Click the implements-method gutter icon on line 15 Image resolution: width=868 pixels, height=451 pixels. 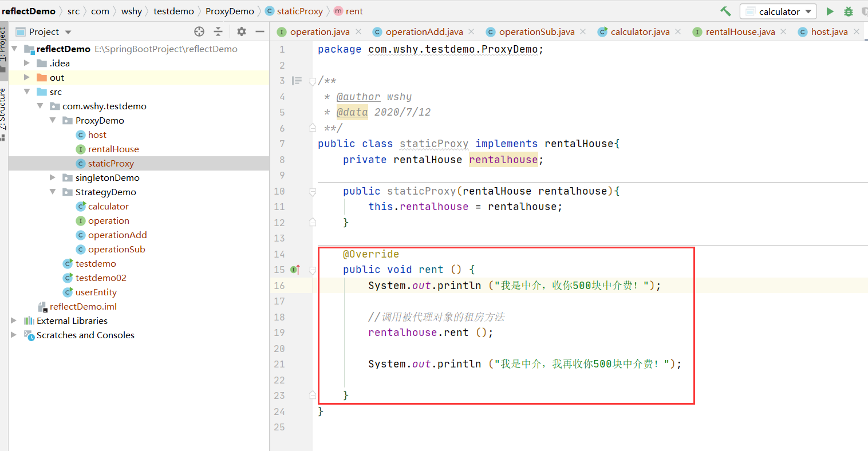(295, 270)
